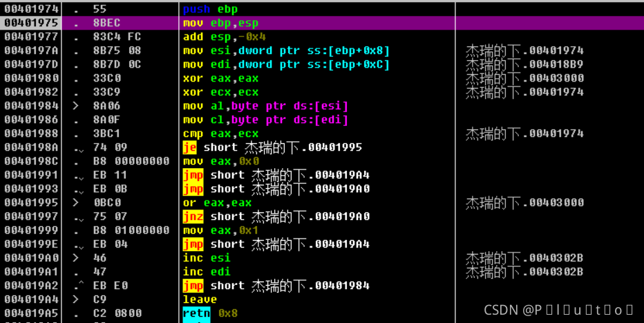Select address 004019A5
Viewport: 644px width, 323px height.
[x=31, y=313]
